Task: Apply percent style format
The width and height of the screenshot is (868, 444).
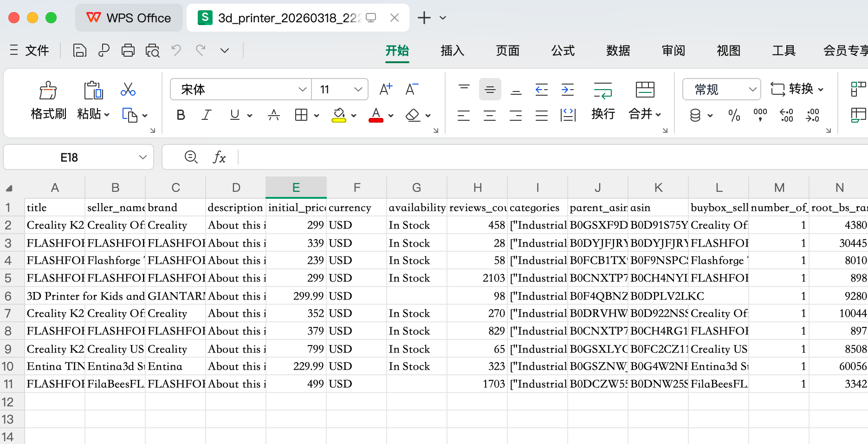Action: pyautogui.click(x=734, y=115)
